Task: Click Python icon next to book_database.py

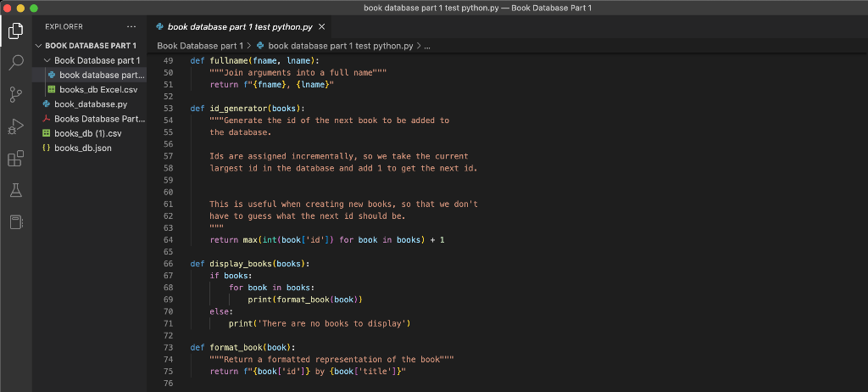Action: pyautogui.click(x=47, y=104)
